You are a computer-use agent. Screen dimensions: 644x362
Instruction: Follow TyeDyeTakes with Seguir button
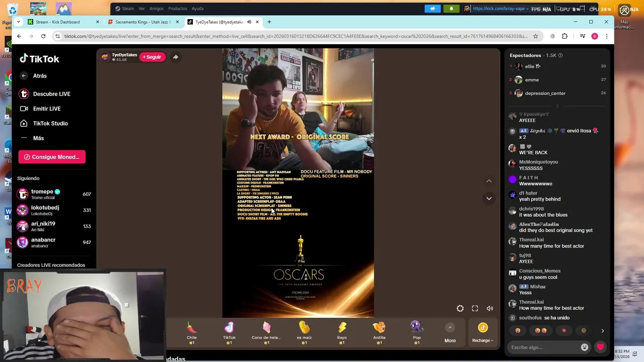click(152, 57)
